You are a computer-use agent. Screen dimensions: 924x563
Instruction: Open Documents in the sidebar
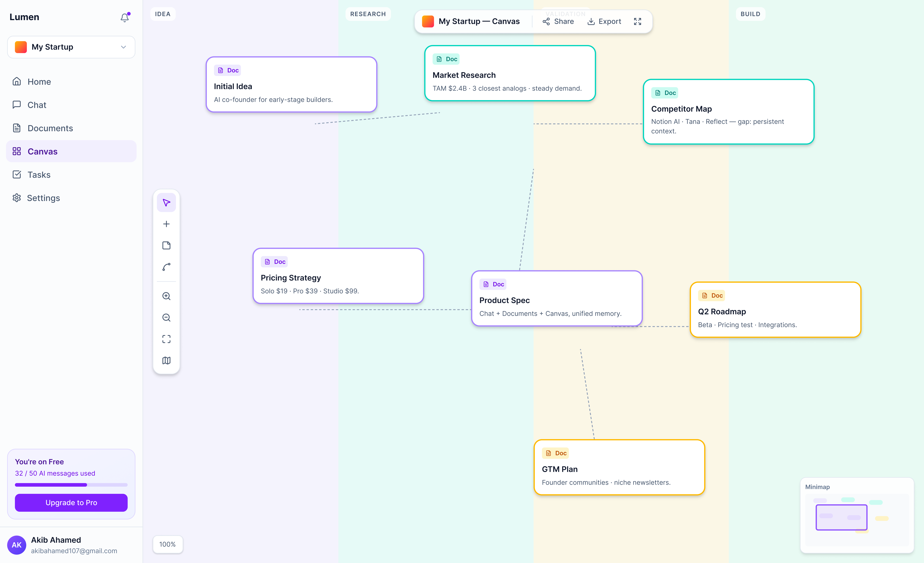(71, 128)
